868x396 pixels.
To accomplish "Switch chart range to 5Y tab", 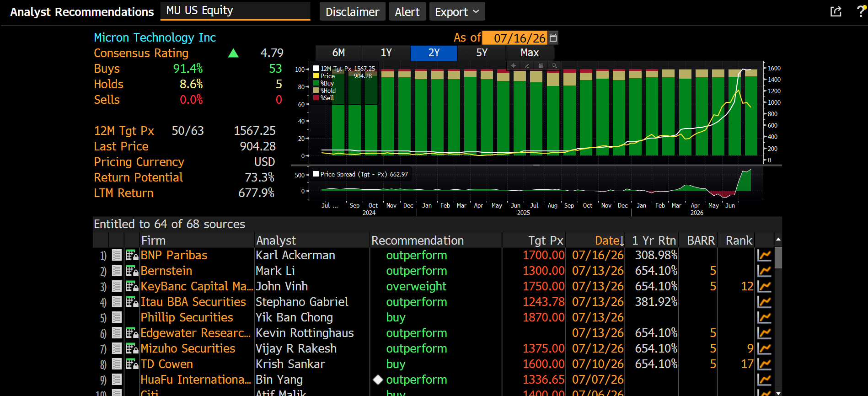I will [482, 53].
